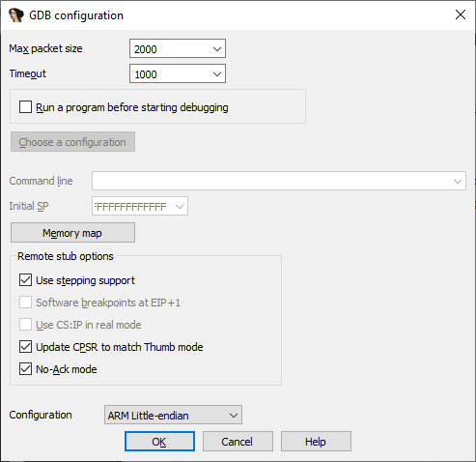Expand the Command line history arrow
Viewport: 476px width, 462px height.
(458, 181)
